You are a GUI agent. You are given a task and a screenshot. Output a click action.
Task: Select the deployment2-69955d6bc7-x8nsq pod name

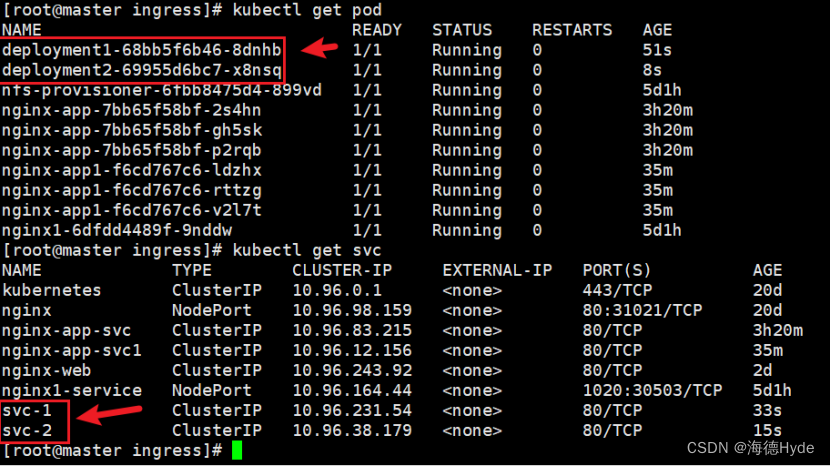142,70
